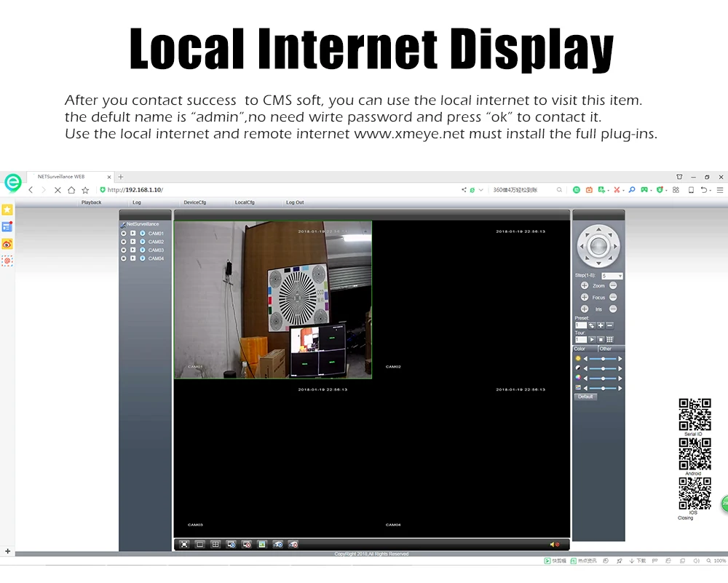728x583 pixels.
Task: Click the white play square for CAM02
Action: click(132, 242)
